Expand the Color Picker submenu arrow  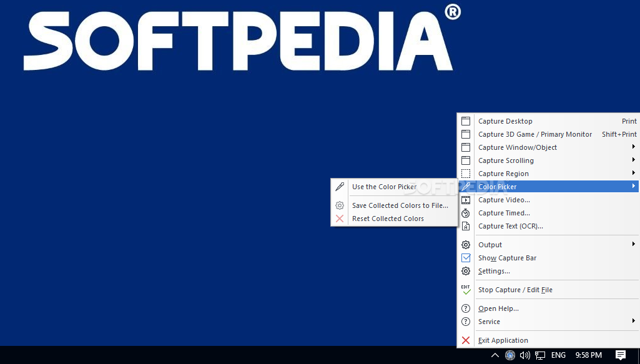(634, 186)
